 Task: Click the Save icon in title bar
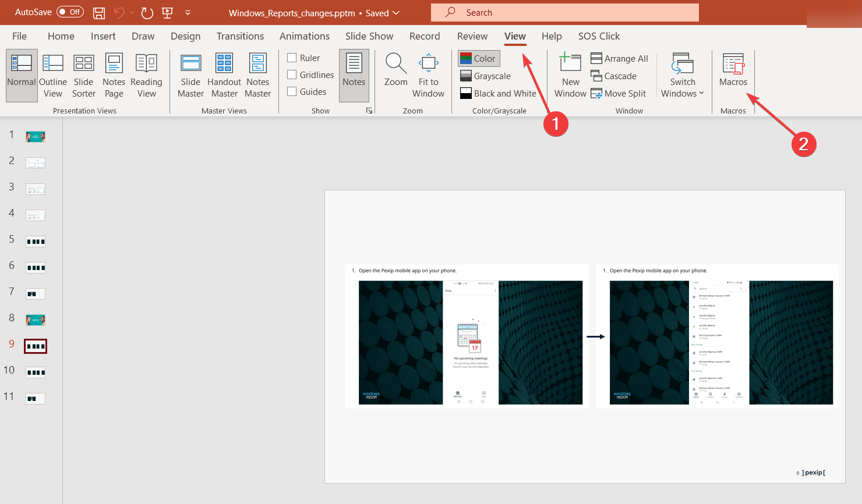pos(99,13)
